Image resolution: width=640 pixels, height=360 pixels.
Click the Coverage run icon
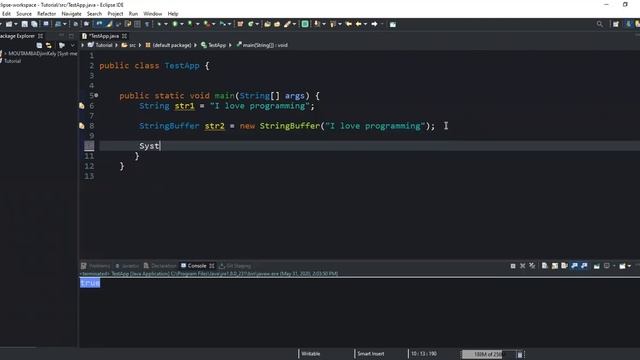(x=191, y=24)
